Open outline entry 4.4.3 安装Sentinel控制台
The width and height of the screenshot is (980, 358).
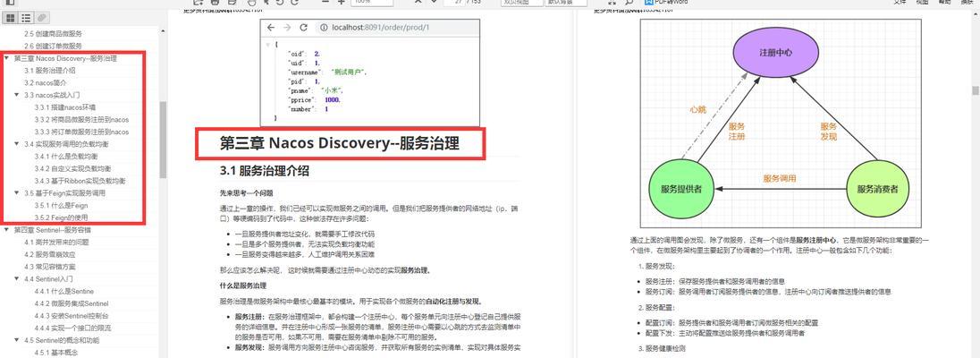pyautogui.click(x=72, y=316)
